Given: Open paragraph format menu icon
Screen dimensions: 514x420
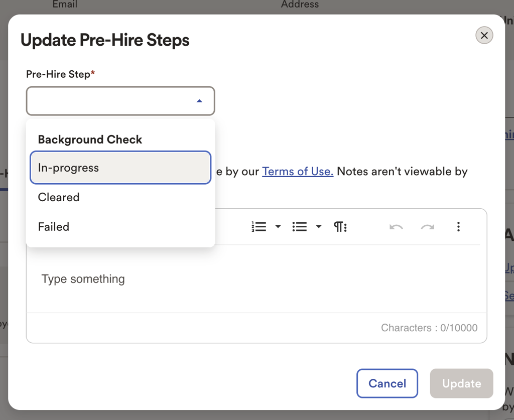Looking at the screenshot, I should (x=340, y=227).
